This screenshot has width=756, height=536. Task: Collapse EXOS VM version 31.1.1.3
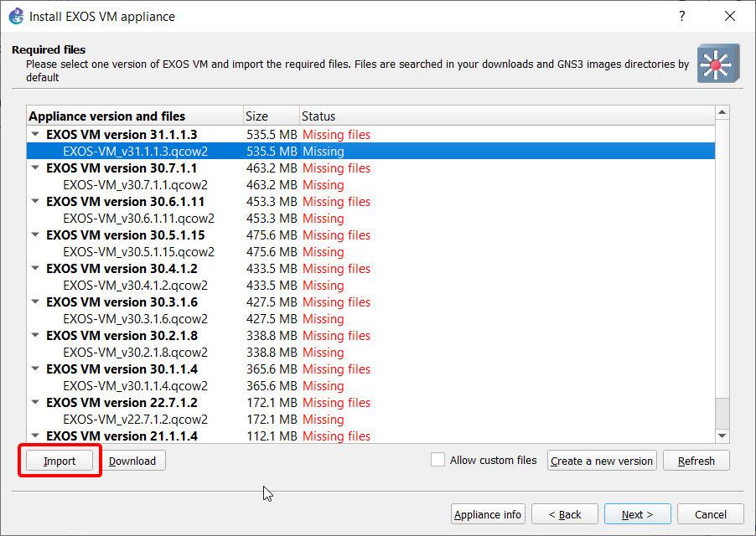click(35, 134)
